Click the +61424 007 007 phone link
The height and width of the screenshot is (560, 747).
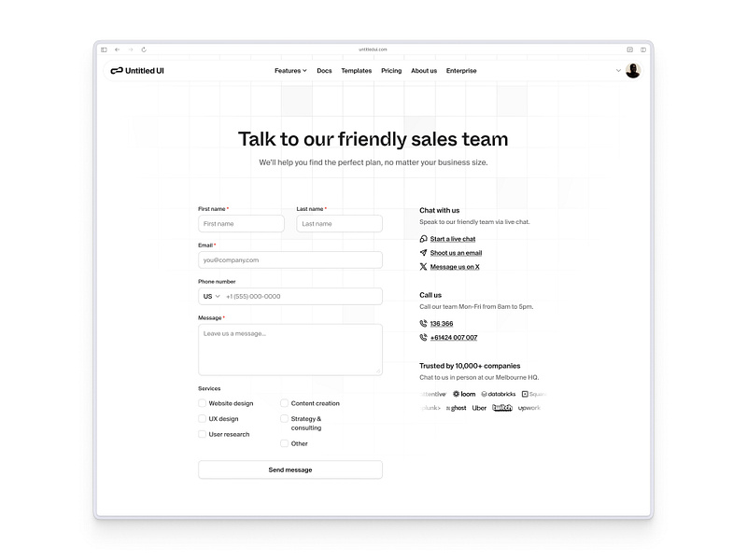pos(454,338)
